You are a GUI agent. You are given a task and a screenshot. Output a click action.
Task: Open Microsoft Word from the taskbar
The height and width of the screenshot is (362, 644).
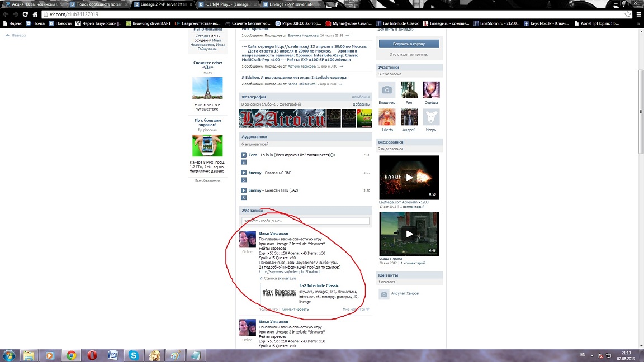click(113, 355)
